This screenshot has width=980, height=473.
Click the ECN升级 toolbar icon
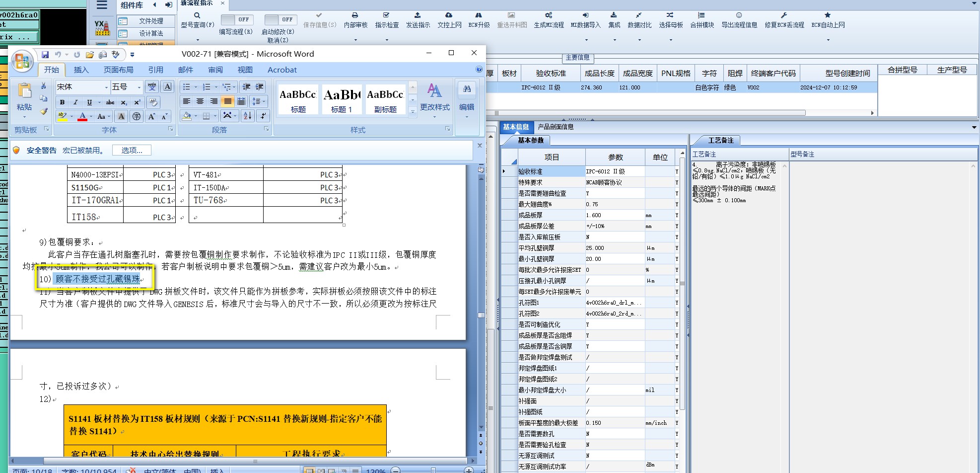[479, 15]
